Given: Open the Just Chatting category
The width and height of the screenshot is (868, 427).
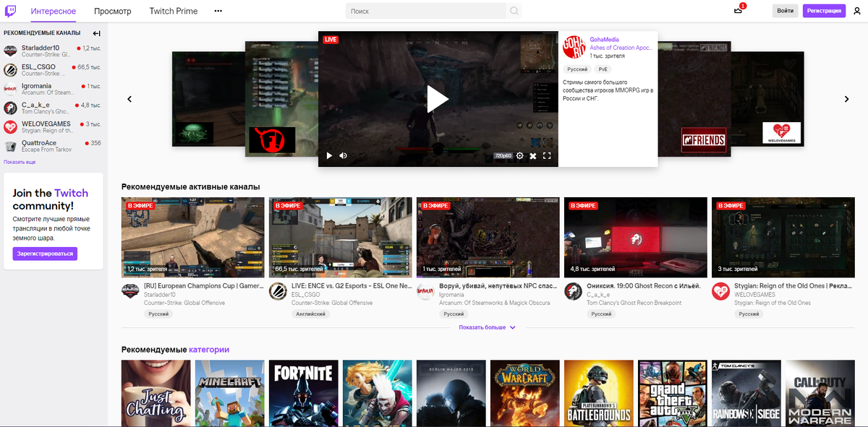Looking at the screenshot, I should click(x=156, y=394).
